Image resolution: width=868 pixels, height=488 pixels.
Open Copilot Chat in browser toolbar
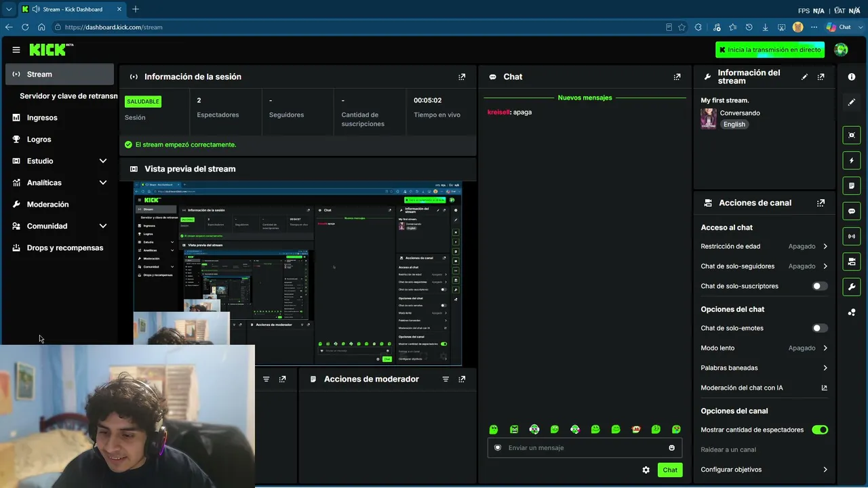pos(839,27)
